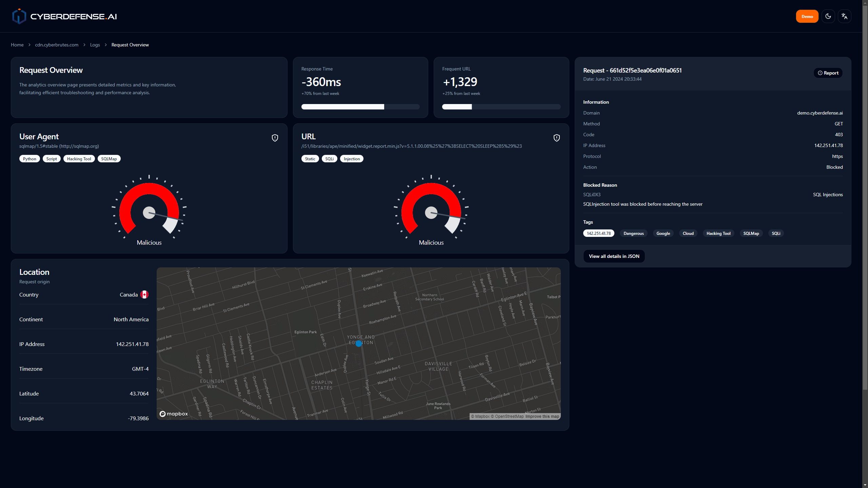The width and height of the screenshot is (868, 488).
Task: Click the blue location marker on map
Action: [359, 344]
